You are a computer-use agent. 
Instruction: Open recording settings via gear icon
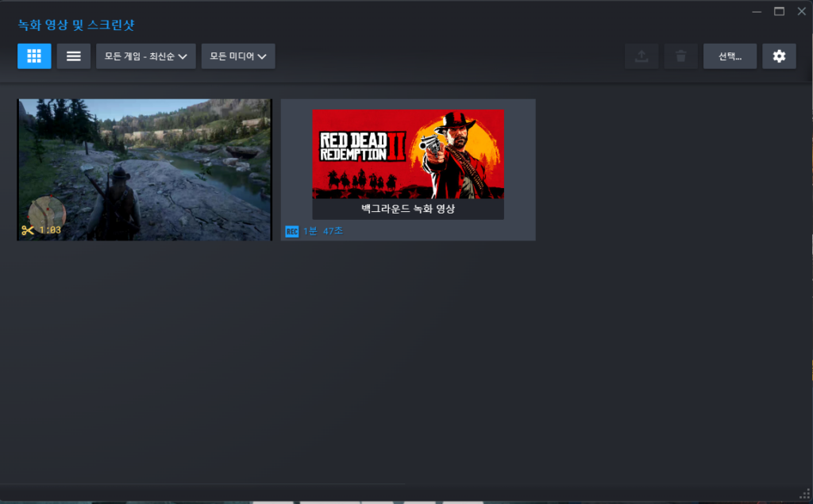(779, 56)
